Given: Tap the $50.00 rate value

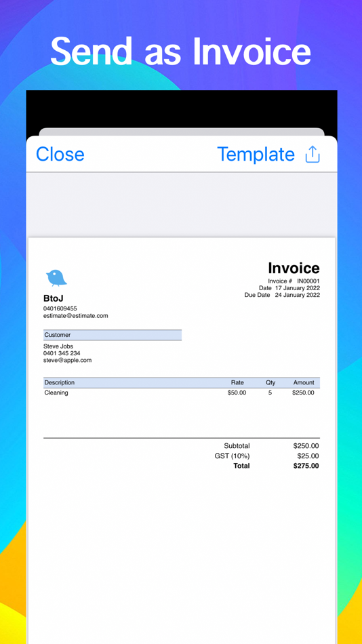Looking at the screenshot, I should [x=237, y=393].
